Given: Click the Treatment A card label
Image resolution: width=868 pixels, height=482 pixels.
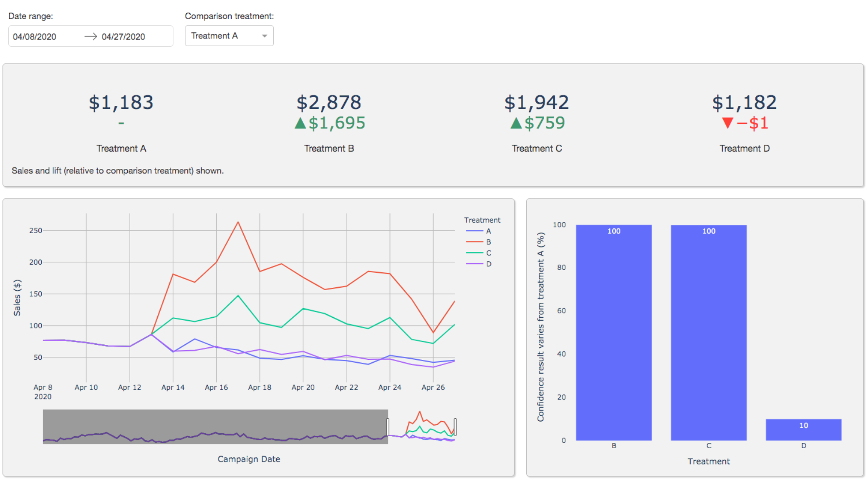Looking at the screenshot, I should tap(121, 148).
